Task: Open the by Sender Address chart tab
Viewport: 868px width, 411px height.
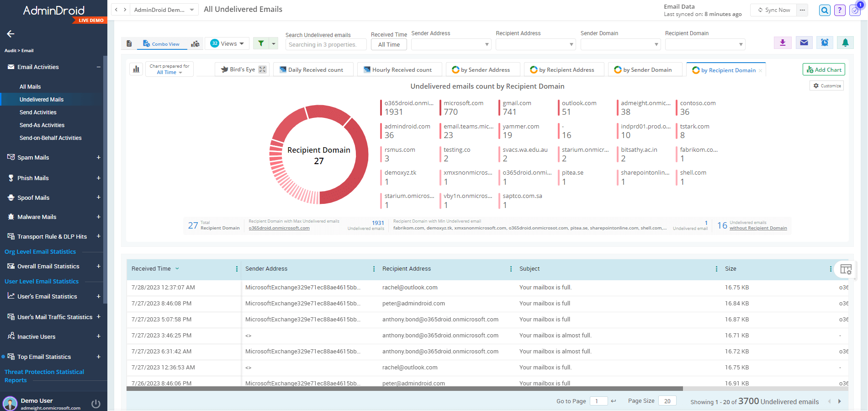Action: pyautogui.click(x=483, y=69)
